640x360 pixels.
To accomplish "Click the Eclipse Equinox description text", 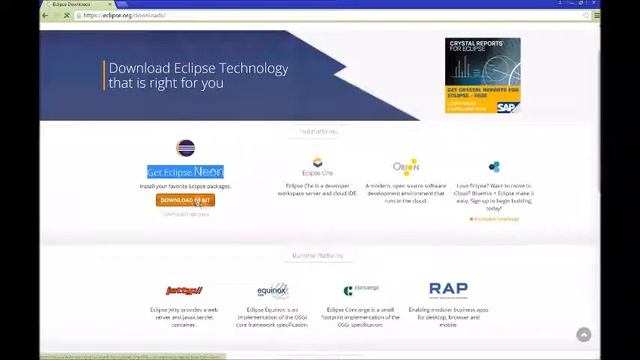I will (x=272, y=317).
